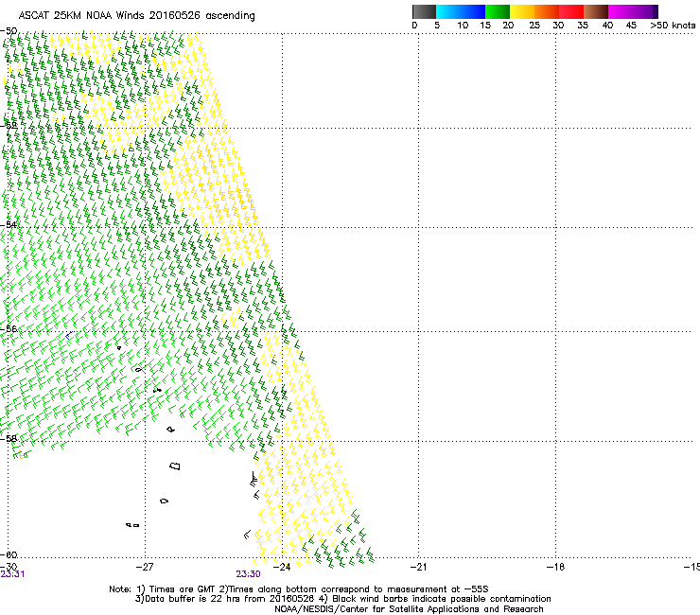Click the orange 25-30 knots legend segment

point(547,11)
